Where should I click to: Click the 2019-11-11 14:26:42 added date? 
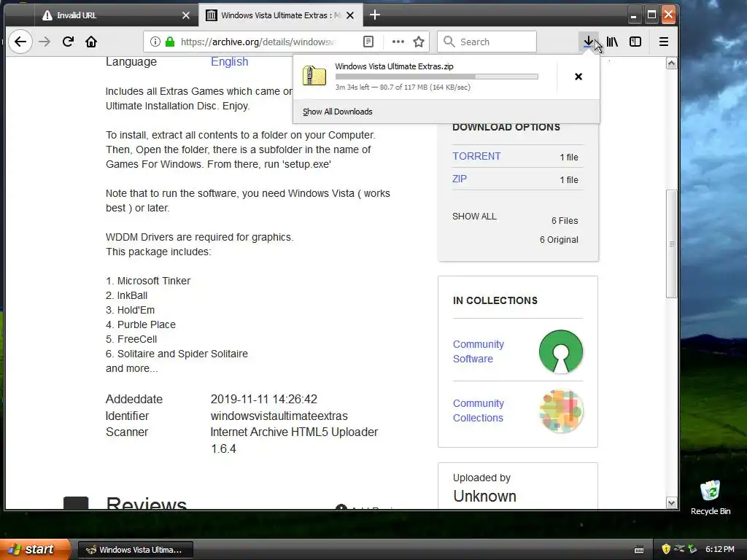(264, 399)
